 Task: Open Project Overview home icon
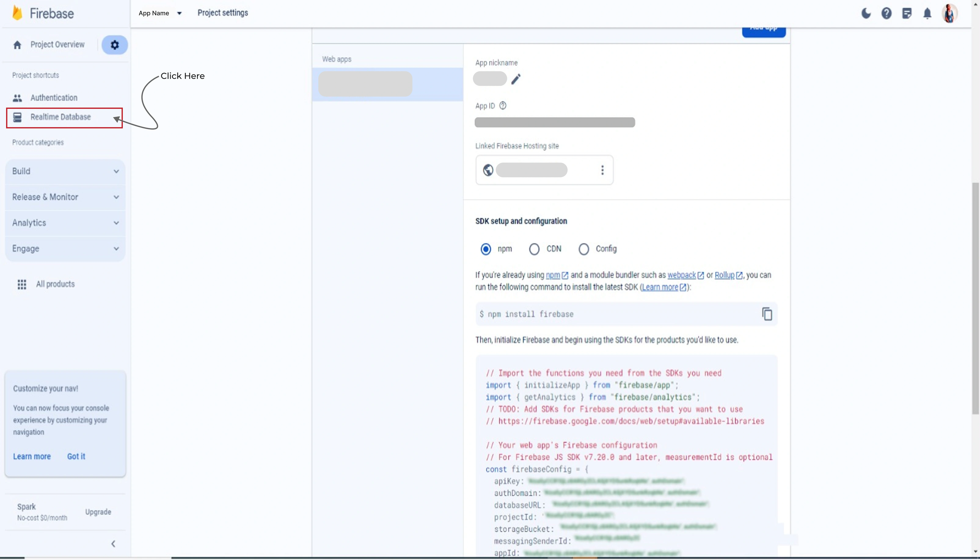(17, 45)
